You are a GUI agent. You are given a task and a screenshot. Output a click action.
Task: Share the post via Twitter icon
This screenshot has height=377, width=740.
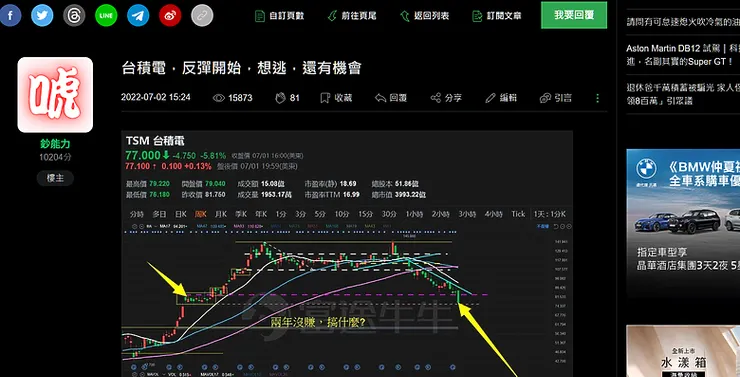tap(42, 16)
